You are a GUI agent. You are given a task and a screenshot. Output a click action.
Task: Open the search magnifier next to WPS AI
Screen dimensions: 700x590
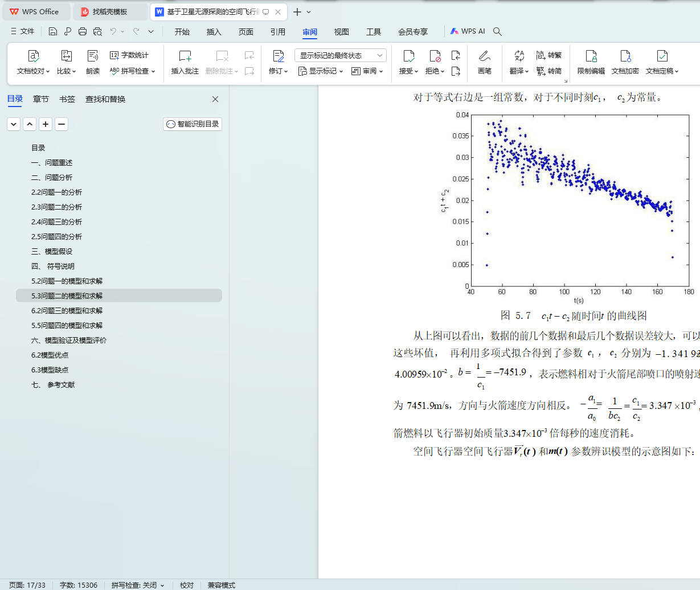(497, 31)
